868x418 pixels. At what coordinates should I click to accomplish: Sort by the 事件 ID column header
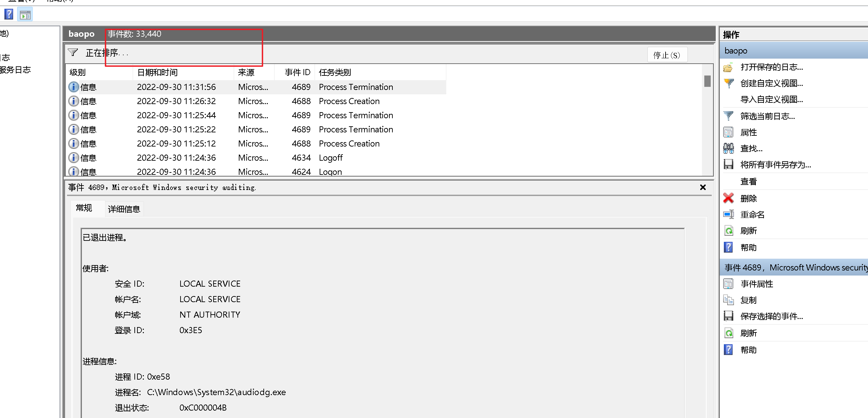pyautogui.click(x=294, y=72)
